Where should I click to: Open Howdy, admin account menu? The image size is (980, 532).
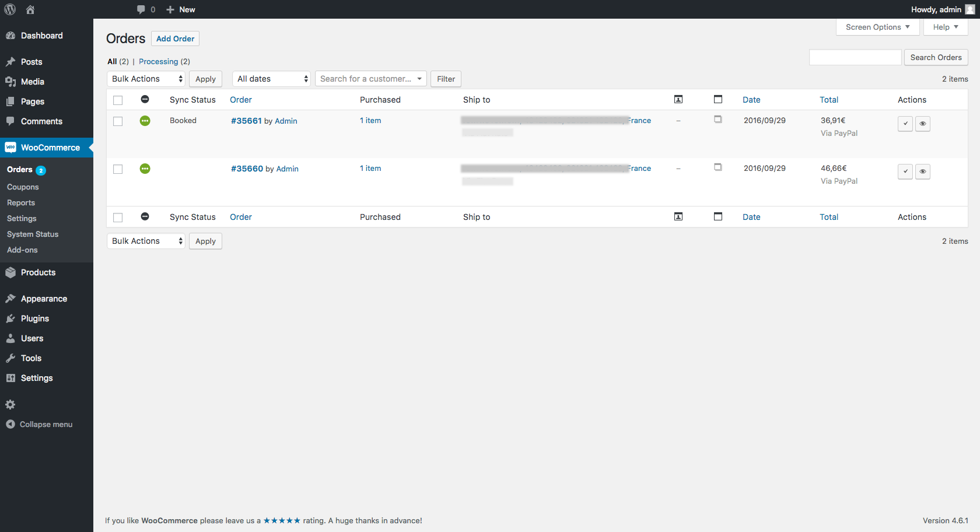point(943,9)
